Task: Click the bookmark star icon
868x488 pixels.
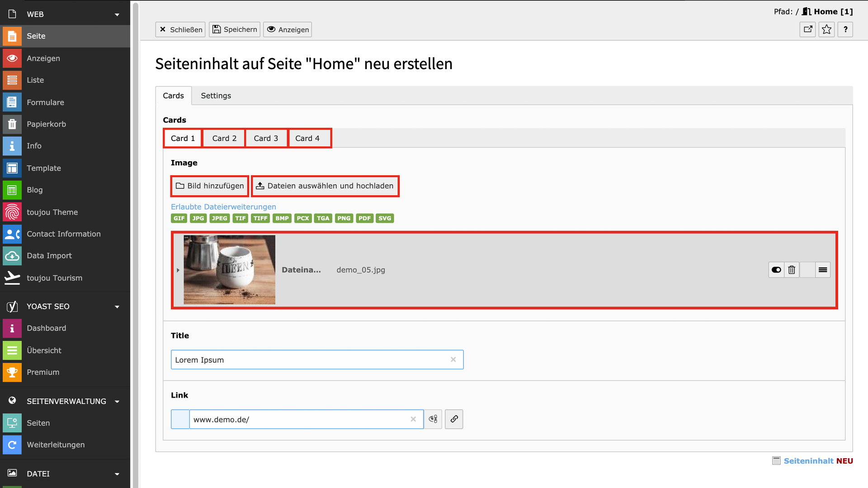Action: tap(826, 29)
